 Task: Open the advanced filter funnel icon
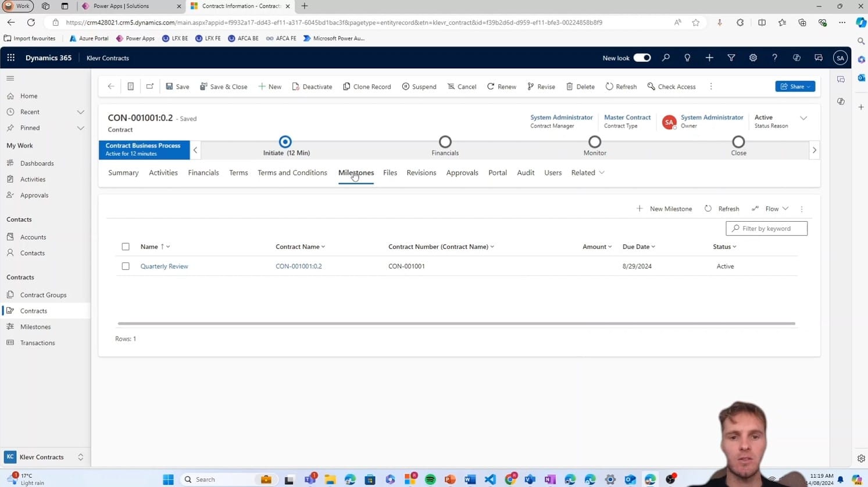(731, 58)
